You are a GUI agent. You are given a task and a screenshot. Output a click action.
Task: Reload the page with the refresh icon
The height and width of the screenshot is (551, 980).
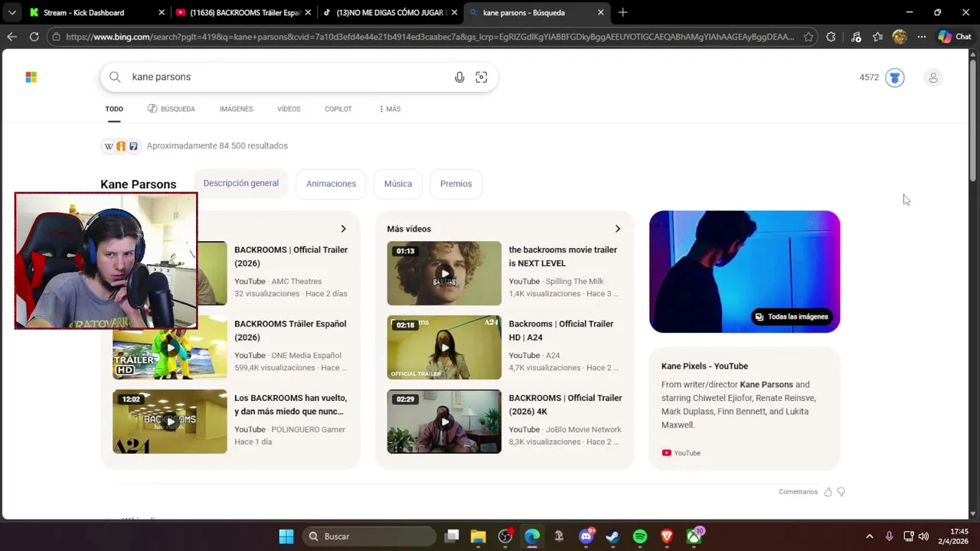coord(34,37)
